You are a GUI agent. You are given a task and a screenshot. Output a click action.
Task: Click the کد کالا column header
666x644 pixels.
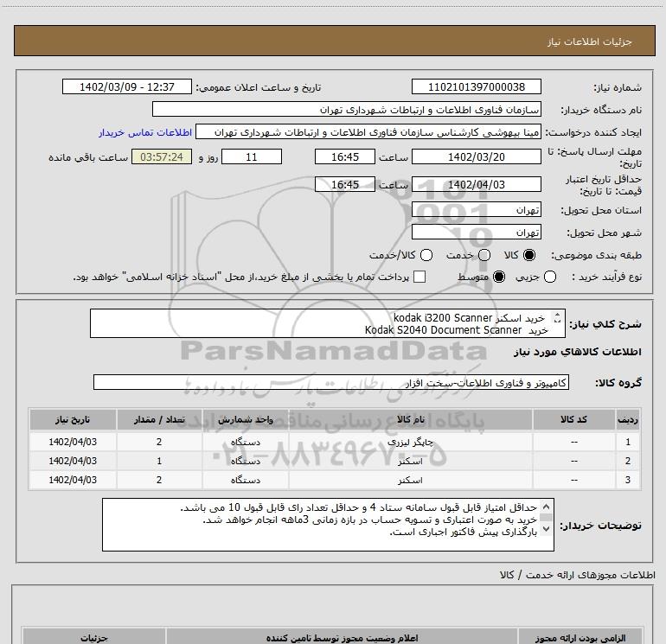573,420
